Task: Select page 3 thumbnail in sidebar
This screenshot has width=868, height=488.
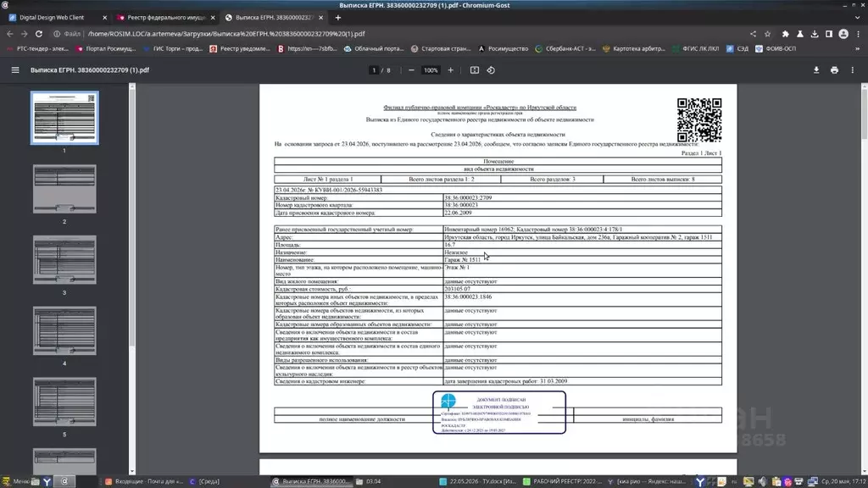Action: [64, 260]
